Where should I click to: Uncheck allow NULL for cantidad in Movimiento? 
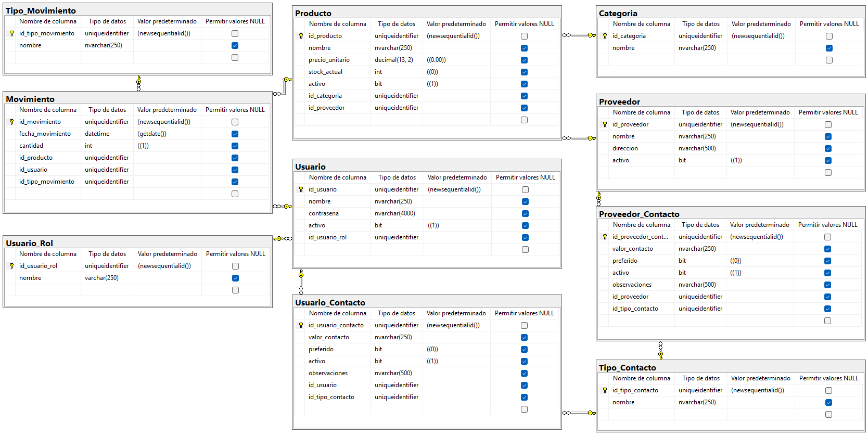coord(235,146)
